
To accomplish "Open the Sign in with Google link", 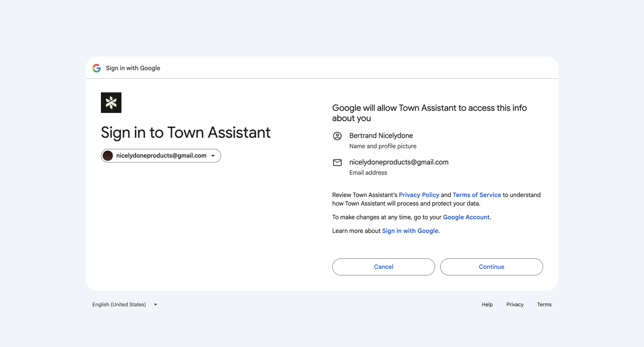I will [410, 231].
